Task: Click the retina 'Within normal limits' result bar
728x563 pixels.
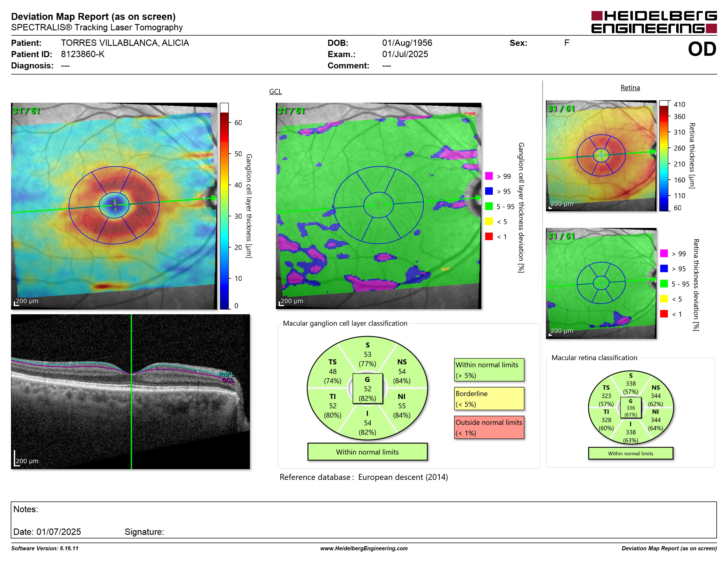Action: tap(630, 453)
